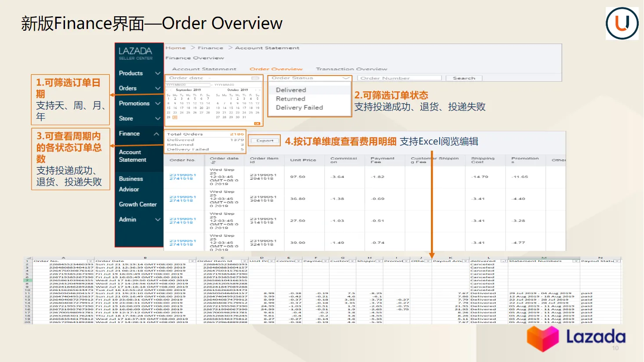Click the sort icon under Order date column
This screenshot has width=644, height=362.
[x=213, y=163]
